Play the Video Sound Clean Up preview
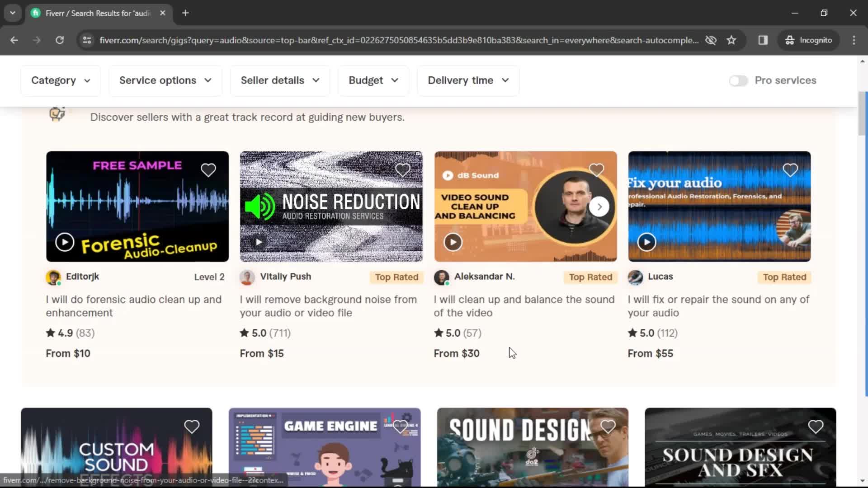 (x=453, y=242)
